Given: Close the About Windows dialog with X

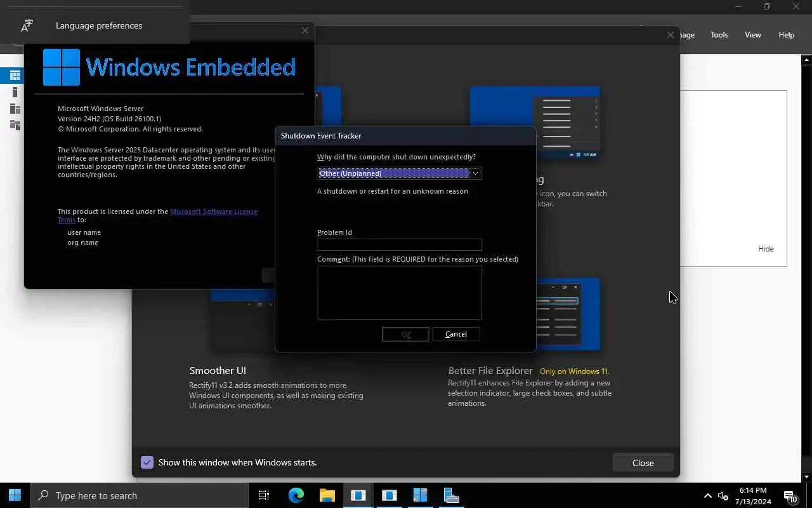Looking at the screenshot, I should (x=305, y=30).
